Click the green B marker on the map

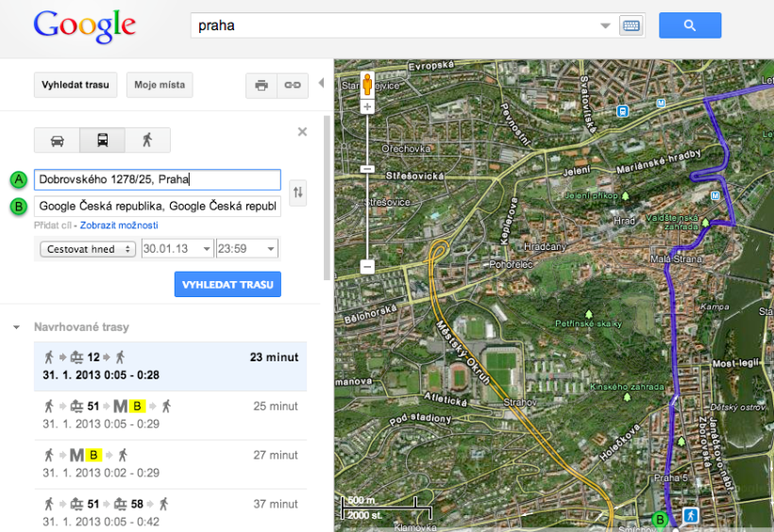pos(660,519)
